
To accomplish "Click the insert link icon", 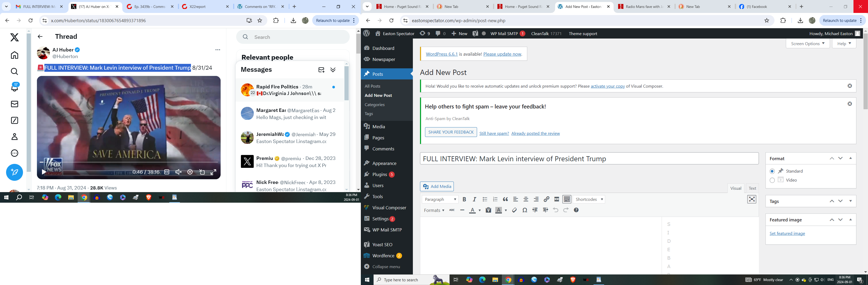I will click(546, 199).
